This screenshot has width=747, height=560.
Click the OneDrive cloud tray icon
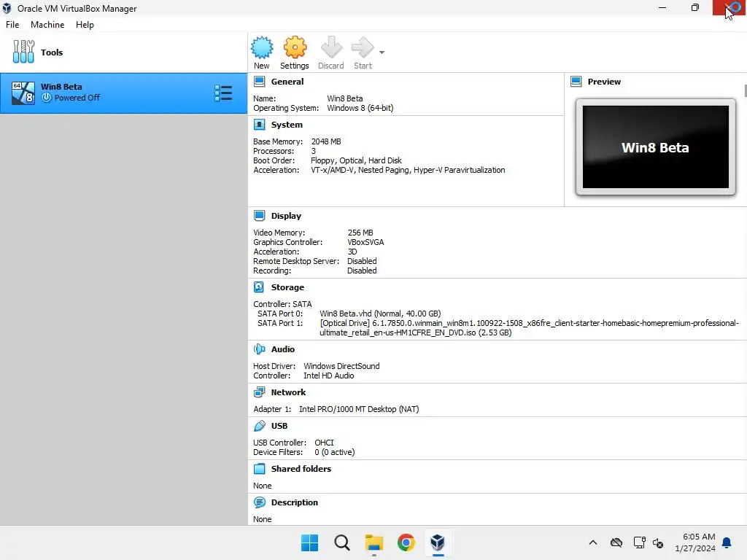(x=616, y=542)
